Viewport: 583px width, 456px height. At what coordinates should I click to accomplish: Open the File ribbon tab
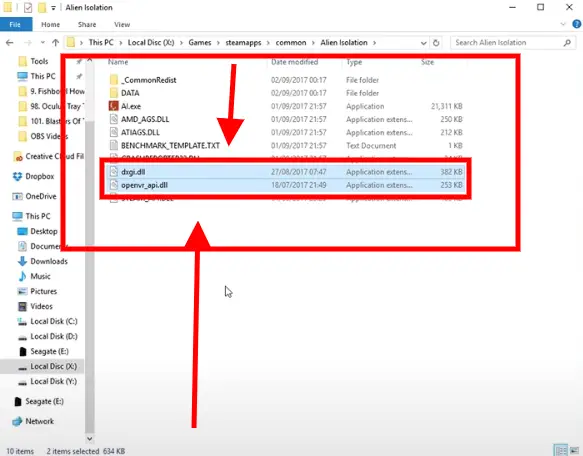point(16,25)
